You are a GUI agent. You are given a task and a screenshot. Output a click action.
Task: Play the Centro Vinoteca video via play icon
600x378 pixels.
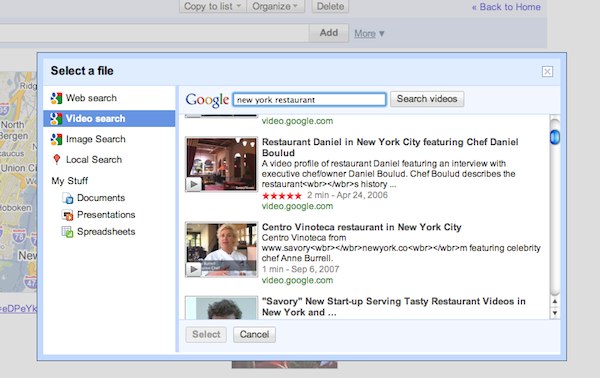[x=194, y=269]
